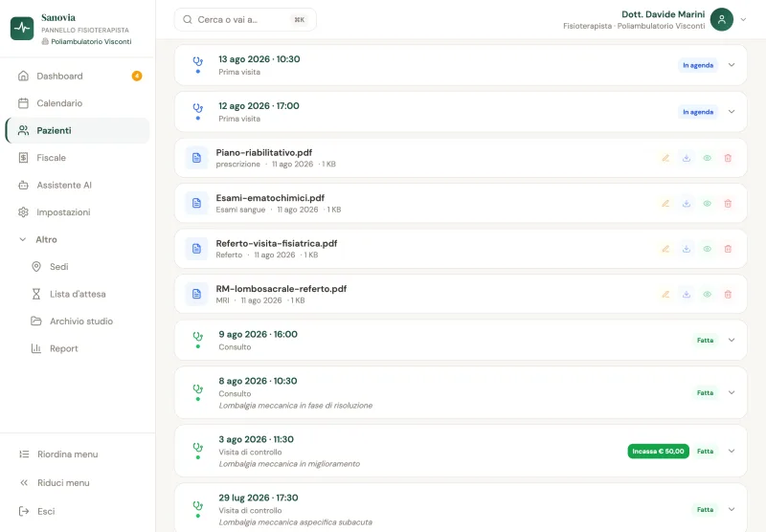This screenshot has height=532, width=766.
Task: Open Calendario in sidebar
Action: click(x=78, y=103)
